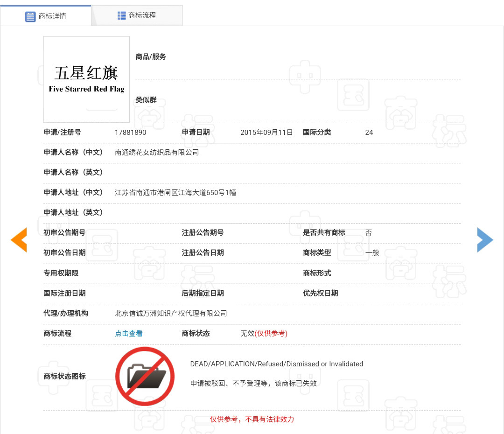Switch to the 商标流程 tab
This screenshot has height=434, width=504.
pos(142,14)
